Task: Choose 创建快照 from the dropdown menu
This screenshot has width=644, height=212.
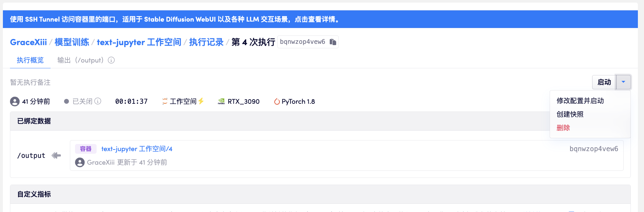Action: [x=570, y=114]
